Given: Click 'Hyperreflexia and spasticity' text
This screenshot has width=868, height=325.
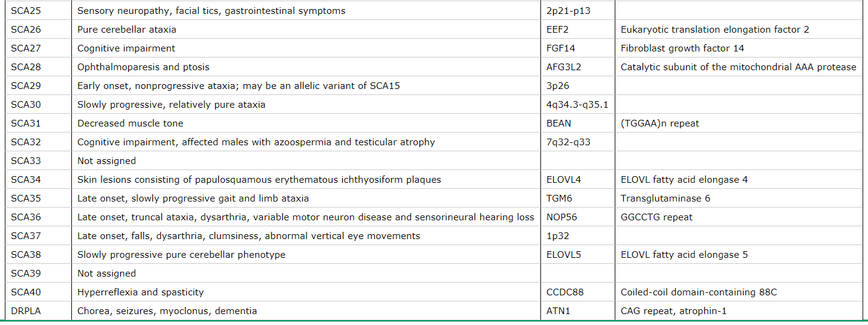Looking at the screenshot, I should [x=140, y=292].
